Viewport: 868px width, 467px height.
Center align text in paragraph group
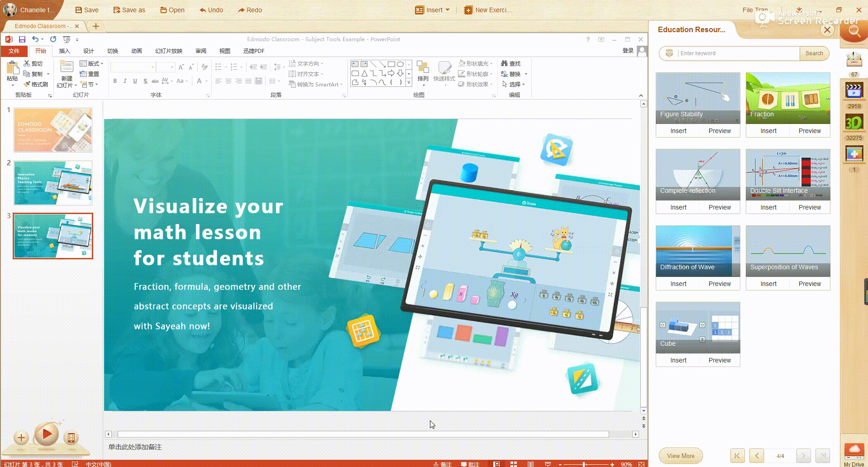(228, 81)
